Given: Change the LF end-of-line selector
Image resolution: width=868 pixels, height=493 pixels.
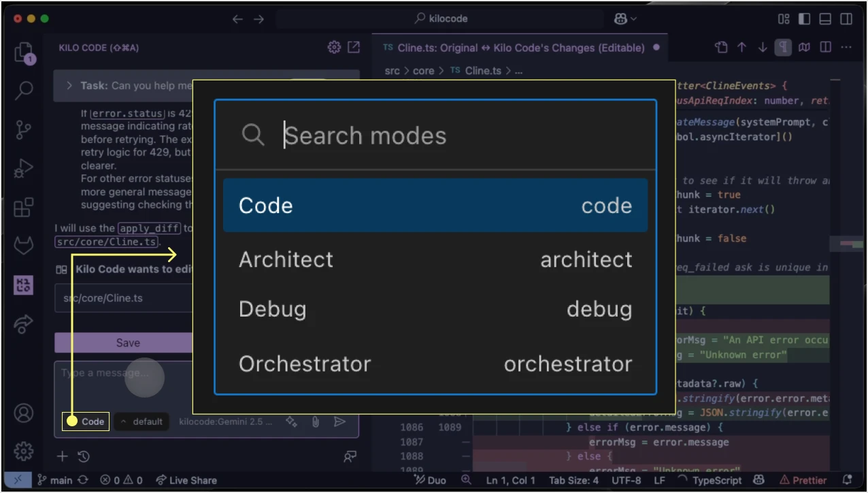Looking at the screenshot, I should (x=660, y=480).
